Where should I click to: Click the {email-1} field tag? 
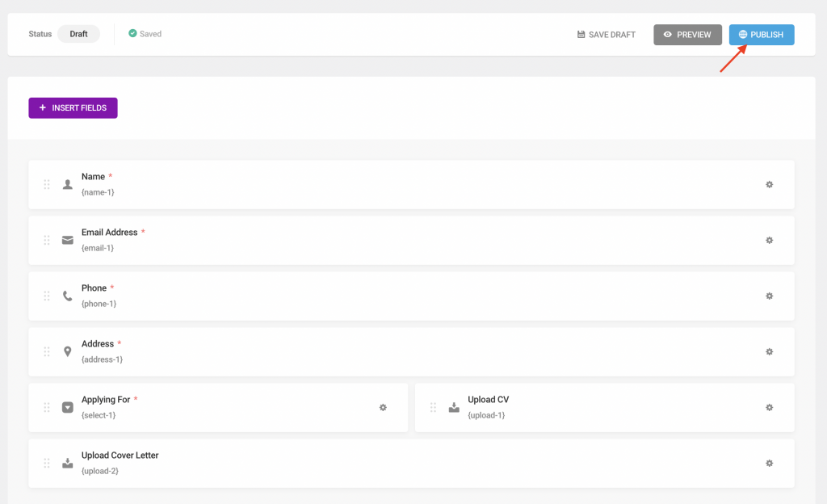pos(98,248)
